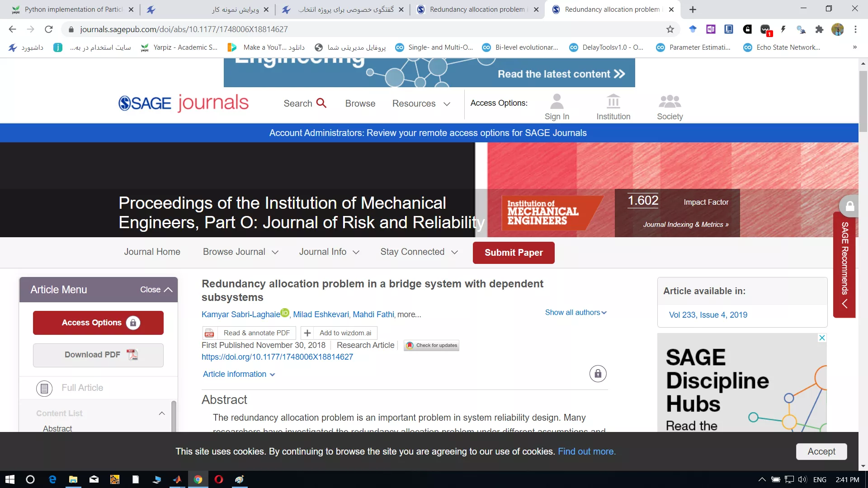Click the plus icon for Add to wizdom.ai
Viewport: 868px width, 488px height.
[x=307, y=333]
